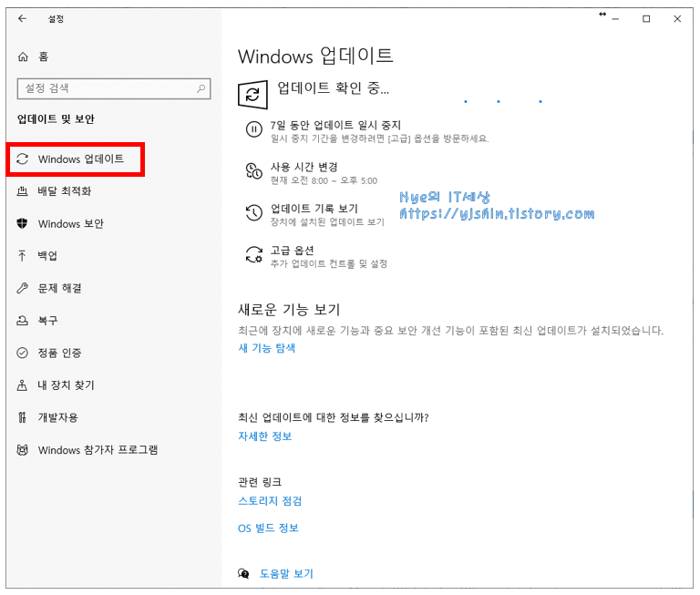This screenshot has height=595, width=700.
Task: Click the 현재 오전 8:00 ~ 오후 5:00 text
Action: click(x=324, y=180)
